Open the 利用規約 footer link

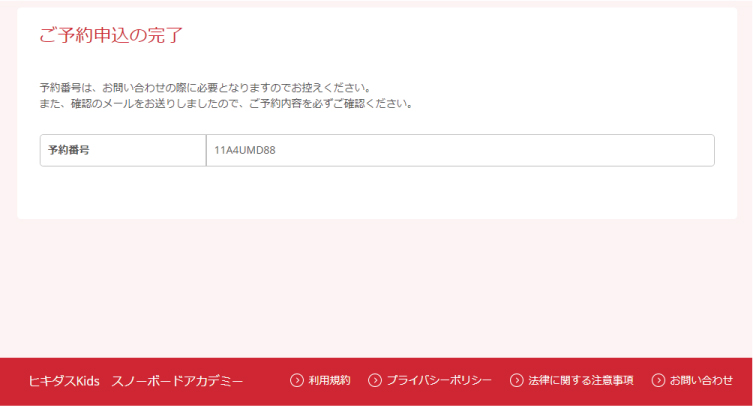329,380
